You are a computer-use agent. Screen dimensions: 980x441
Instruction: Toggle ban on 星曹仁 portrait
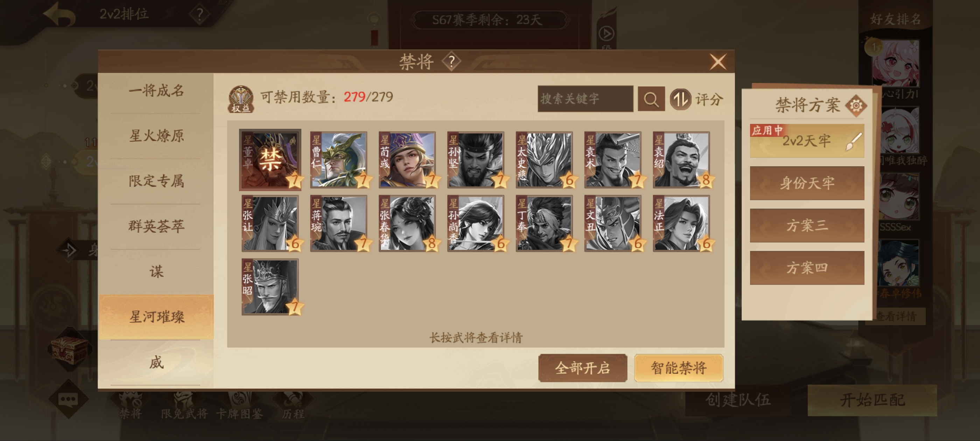click(338, 160)
